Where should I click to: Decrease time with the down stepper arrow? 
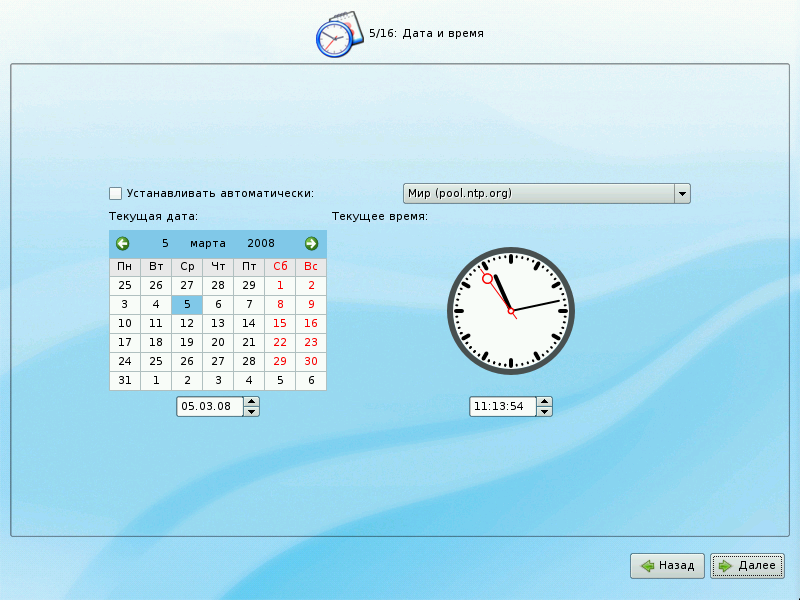[x=544, y=411]
